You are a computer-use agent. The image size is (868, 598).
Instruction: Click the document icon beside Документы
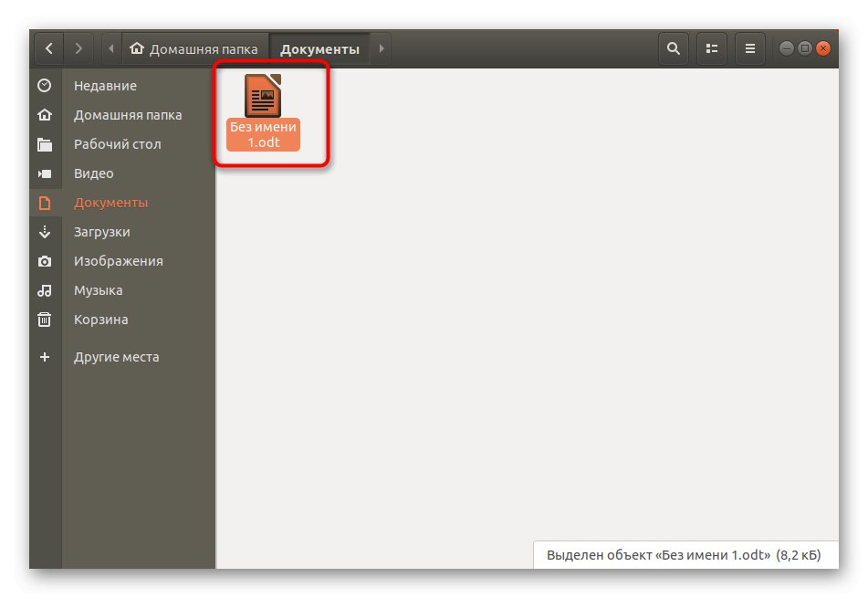[x=45, y=203]
